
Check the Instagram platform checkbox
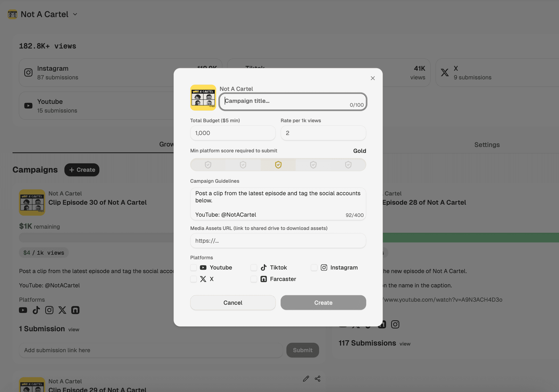click(314, 267)
